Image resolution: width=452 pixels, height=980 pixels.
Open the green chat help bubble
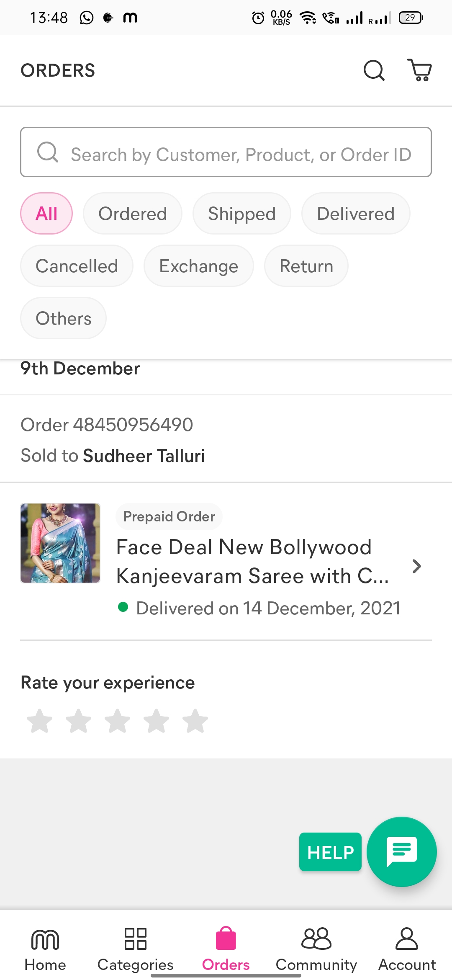[401, 851]
